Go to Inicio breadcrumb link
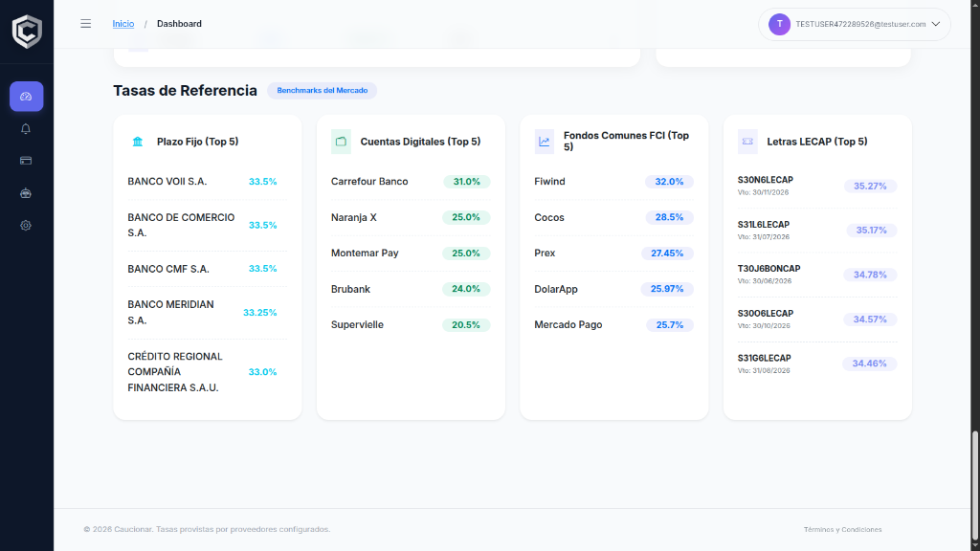 click(x=122, y=24)
